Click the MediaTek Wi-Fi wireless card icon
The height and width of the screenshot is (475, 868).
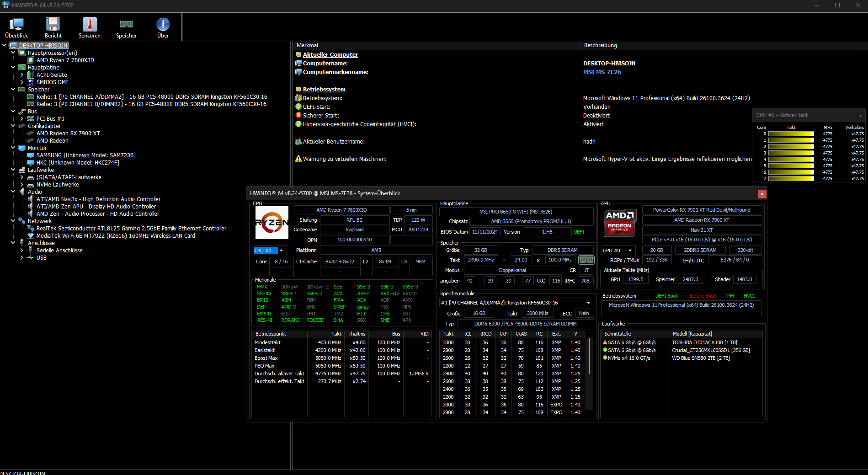31,236
